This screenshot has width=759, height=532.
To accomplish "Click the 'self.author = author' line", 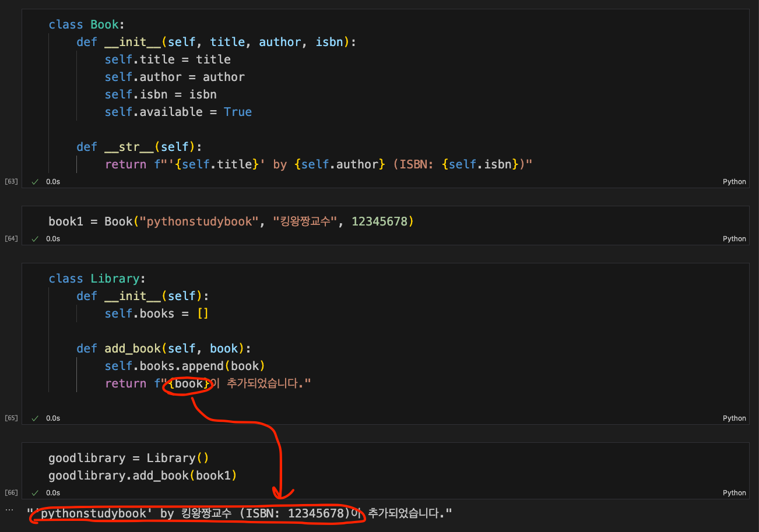I will (175, 77).
